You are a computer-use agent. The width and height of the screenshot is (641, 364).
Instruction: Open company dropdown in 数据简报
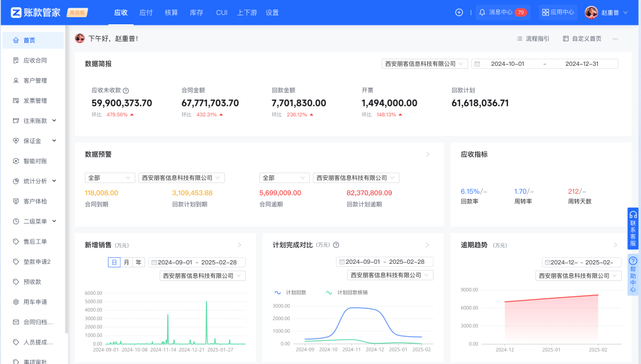(424, 64)
